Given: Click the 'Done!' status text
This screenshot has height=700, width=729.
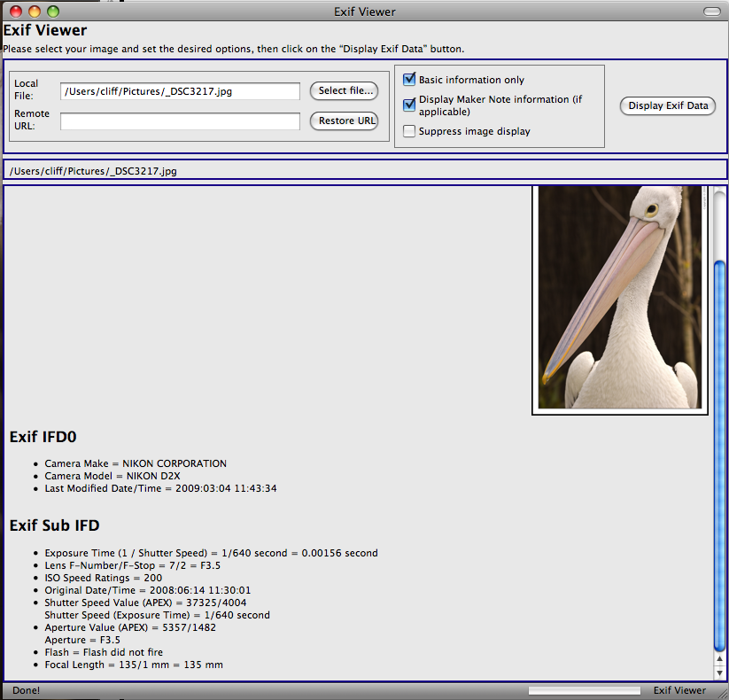Looking at the screenshot, I should tap(25, 690).
